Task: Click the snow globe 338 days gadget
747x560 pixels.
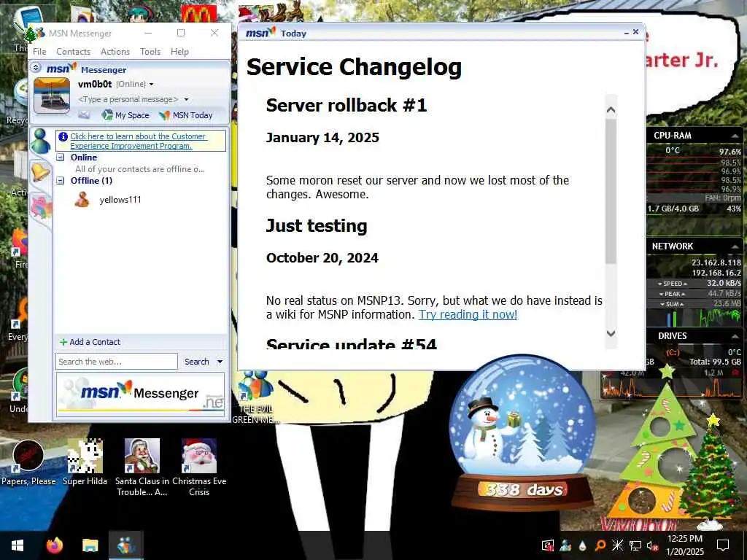Action: coord(522,431)
